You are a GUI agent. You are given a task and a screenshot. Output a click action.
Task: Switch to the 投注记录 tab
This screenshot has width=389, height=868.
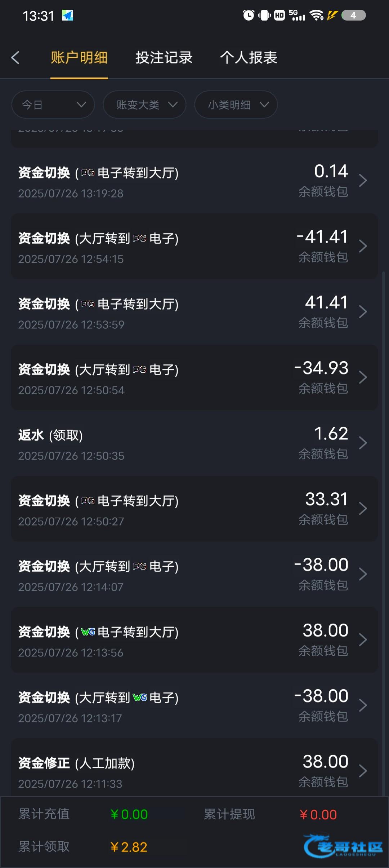[164, 58]
